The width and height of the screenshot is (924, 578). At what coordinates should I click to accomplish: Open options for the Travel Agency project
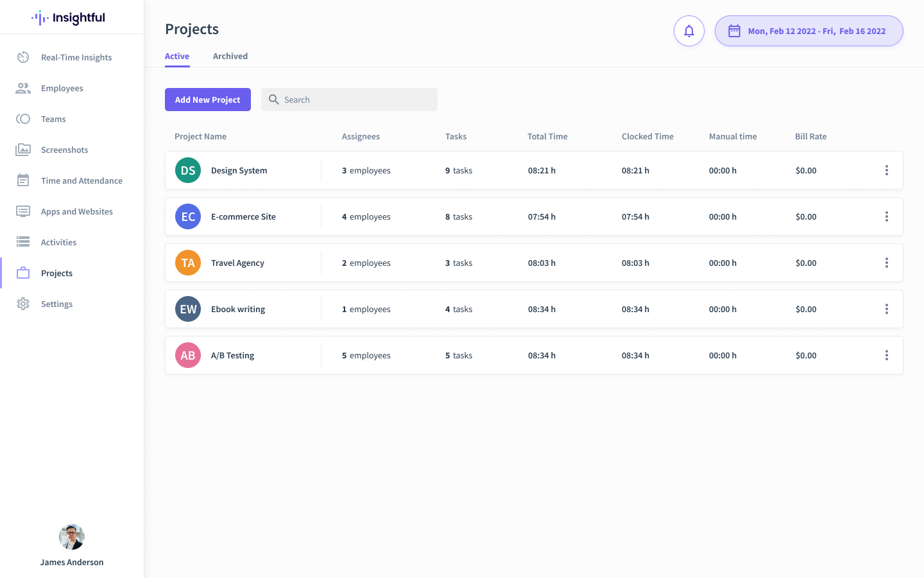pyautogui.click(x=887, y=263)
